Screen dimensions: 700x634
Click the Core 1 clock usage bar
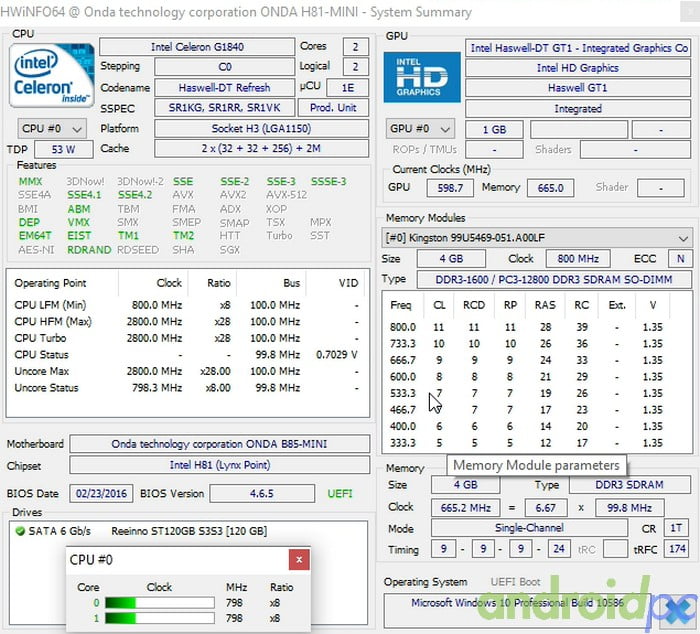click(x=160, y=618)
